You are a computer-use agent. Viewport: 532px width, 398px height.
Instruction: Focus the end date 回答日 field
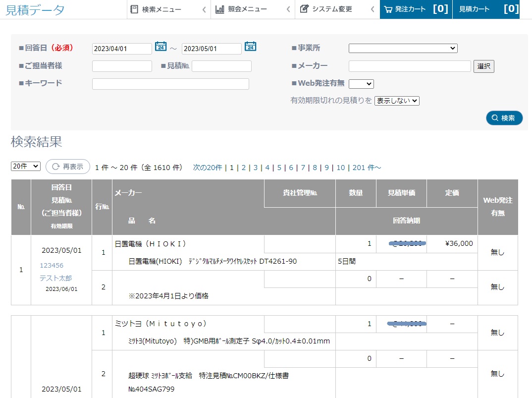coord(212,49)
